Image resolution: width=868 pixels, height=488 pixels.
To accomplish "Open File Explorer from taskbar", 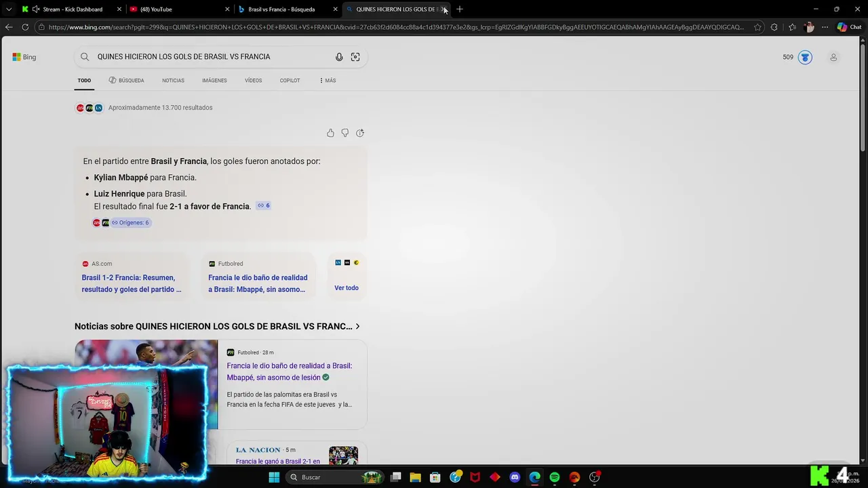I will click(415, 477).
